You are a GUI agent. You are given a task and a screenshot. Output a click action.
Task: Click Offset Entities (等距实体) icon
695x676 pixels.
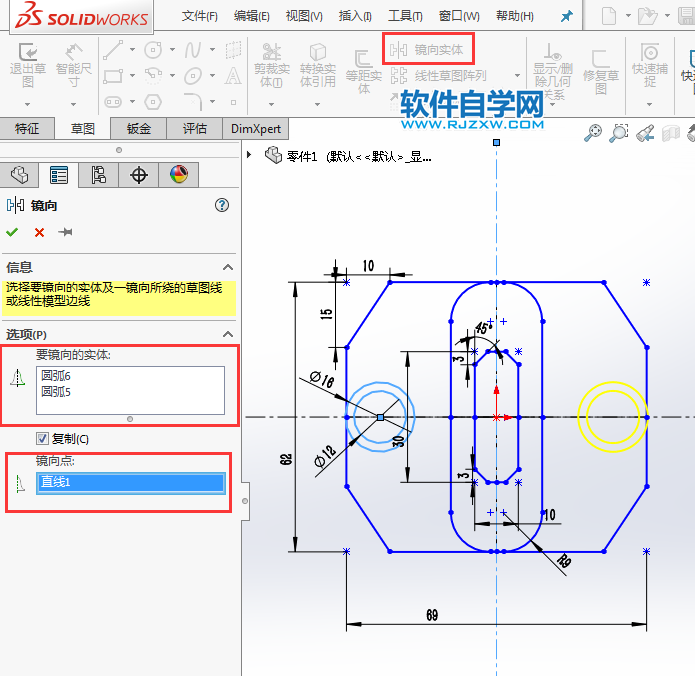click(363, 59)
